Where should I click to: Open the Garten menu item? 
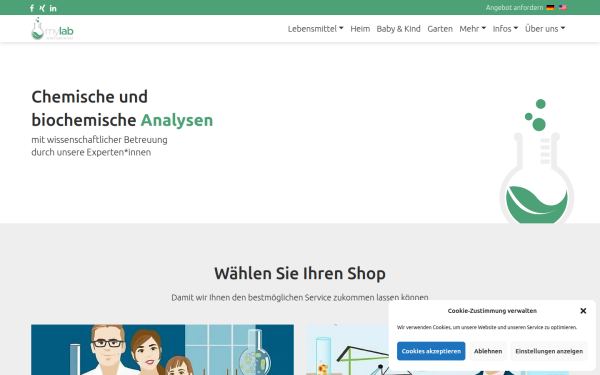click(x=440, y=29)
